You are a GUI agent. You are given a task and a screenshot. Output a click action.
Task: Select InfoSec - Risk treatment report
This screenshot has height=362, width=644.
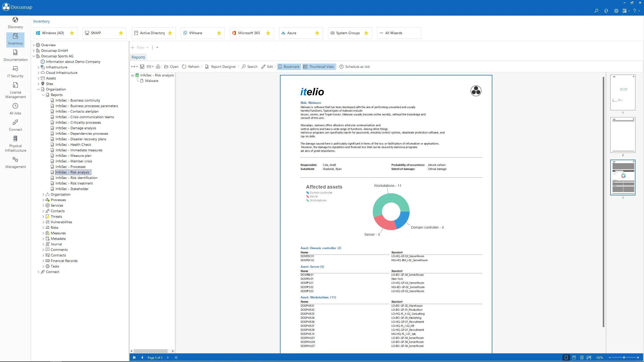tap(74, 183)
